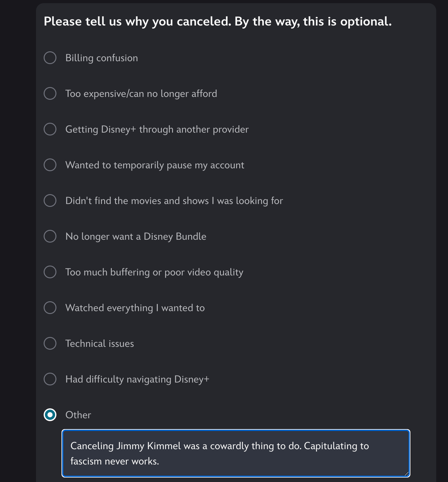Image resolution: width=448 pixels, height=482 pixels.
Task: Pick the temporarily pause my account radio circle
Action: (50, 165)
